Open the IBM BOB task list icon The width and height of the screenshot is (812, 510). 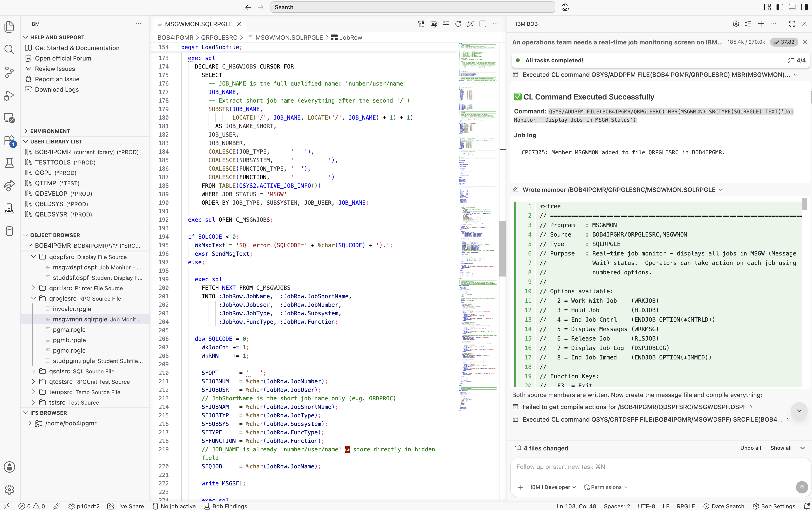748,24
